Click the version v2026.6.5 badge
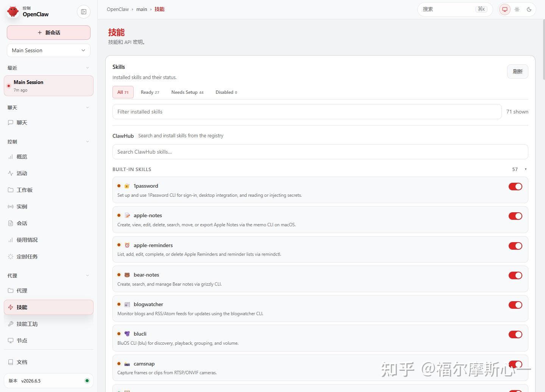This screenshot has width=545, height=392. [x=48, y=381]
